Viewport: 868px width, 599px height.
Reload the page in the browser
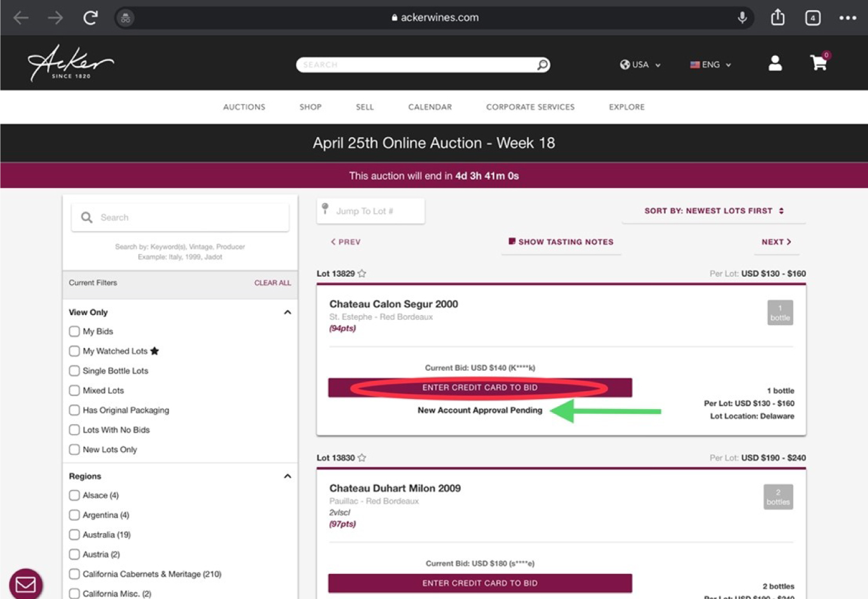(90, 18)
